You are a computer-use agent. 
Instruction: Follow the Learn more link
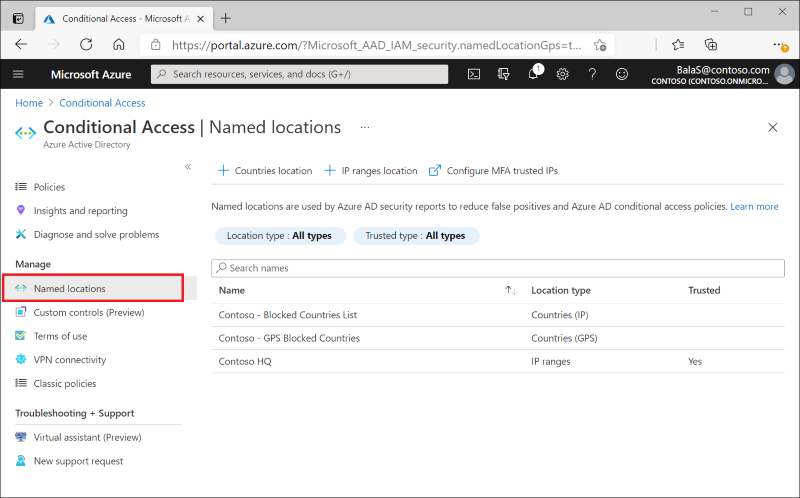point(754,207)
